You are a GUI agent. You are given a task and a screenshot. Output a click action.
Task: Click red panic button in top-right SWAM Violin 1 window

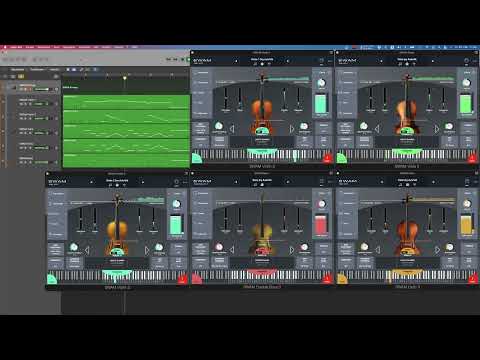click(473, 159)
